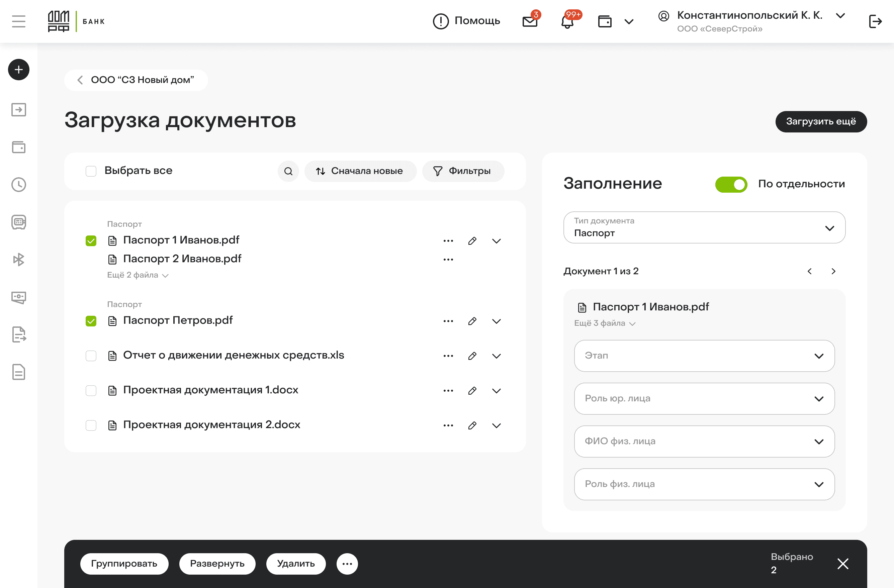Open the Тип документа dropdown
This screenshot has height=588, width=894.
coord(704,227)
